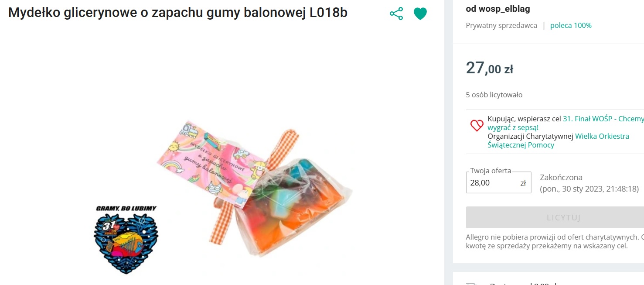Click the zł currency label in the bid field
The image size is (644, 285).
tap(523, 183)
